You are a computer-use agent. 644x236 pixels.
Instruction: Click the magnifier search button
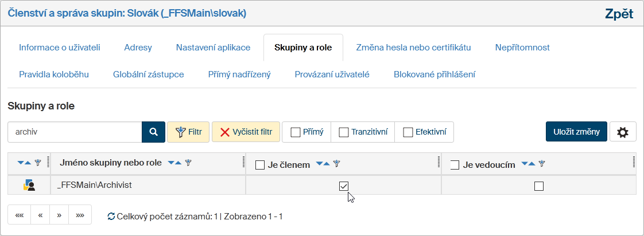[153, 132]
